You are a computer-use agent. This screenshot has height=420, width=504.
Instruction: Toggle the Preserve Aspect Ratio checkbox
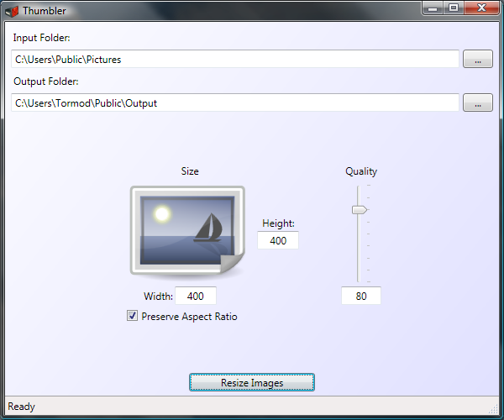click(132, 317)
